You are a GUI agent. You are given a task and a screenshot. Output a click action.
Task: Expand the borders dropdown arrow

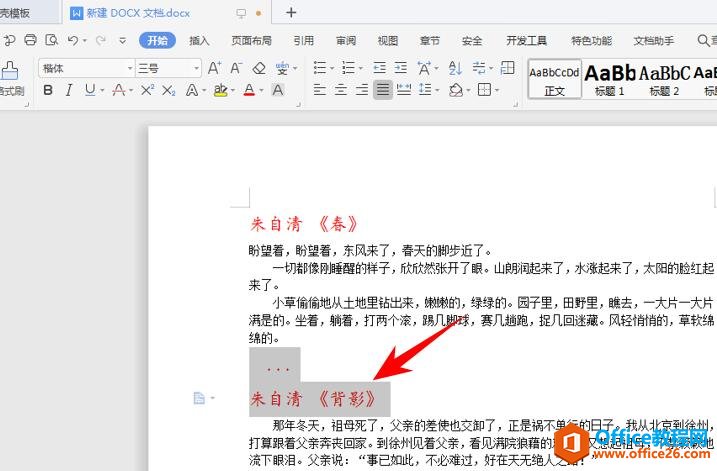point(497,90)
